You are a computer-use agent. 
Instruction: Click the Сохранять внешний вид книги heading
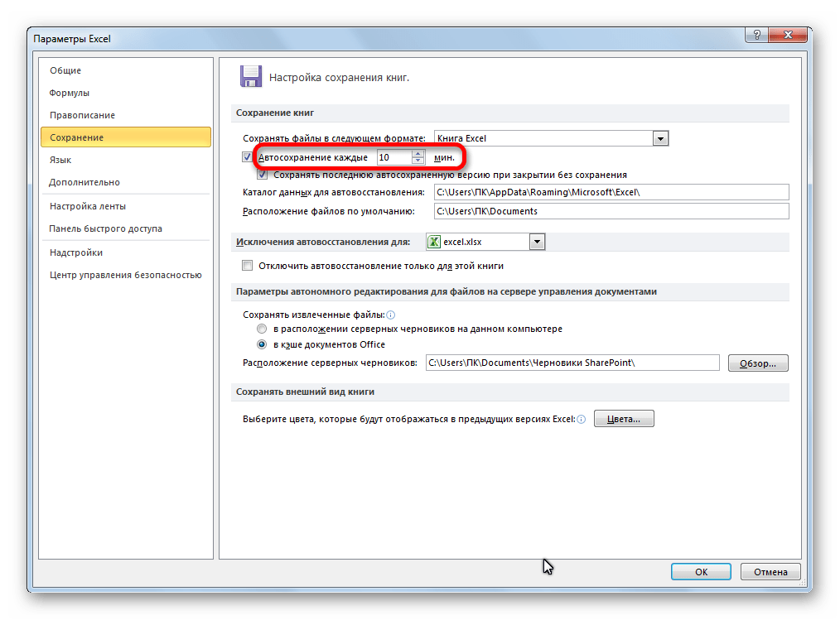click(x=306, y=392)
